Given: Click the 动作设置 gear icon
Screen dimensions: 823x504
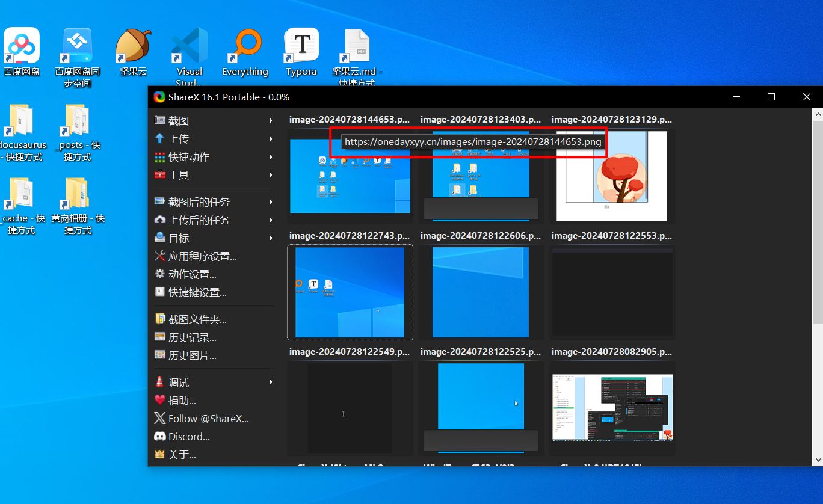Looking at the screenshot, I should tap(159, 274).
